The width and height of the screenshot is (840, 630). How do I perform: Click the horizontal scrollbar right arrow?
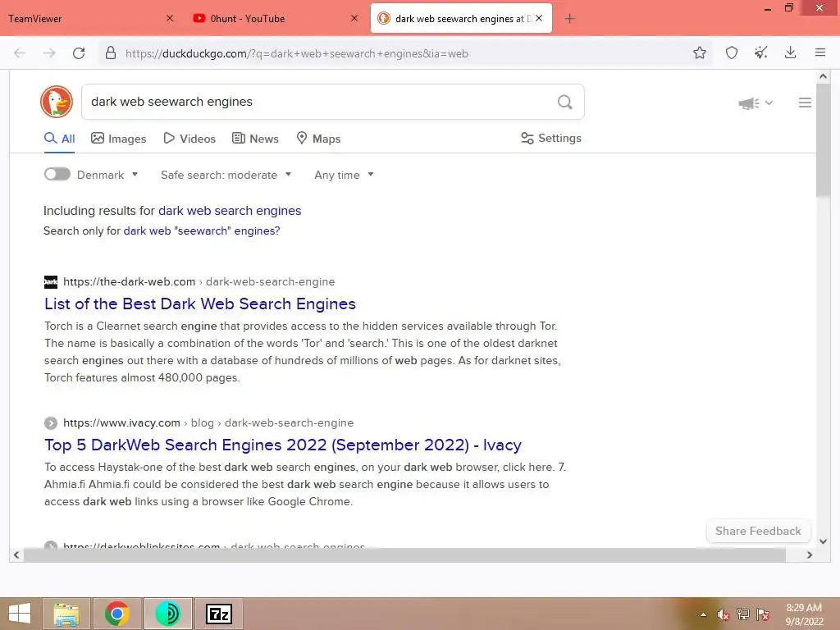(x=810, y=555)
